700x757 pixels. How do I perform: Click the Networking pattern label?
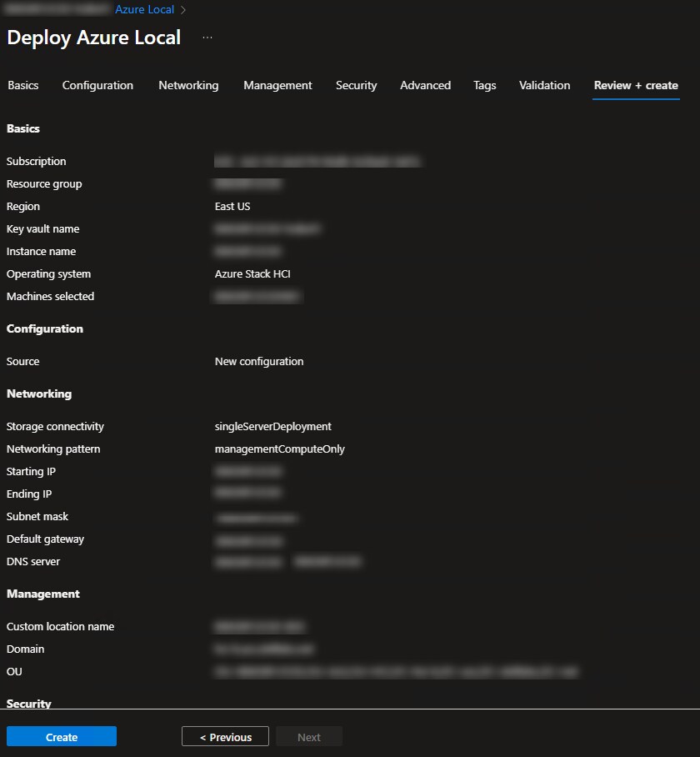coord(53,449)
